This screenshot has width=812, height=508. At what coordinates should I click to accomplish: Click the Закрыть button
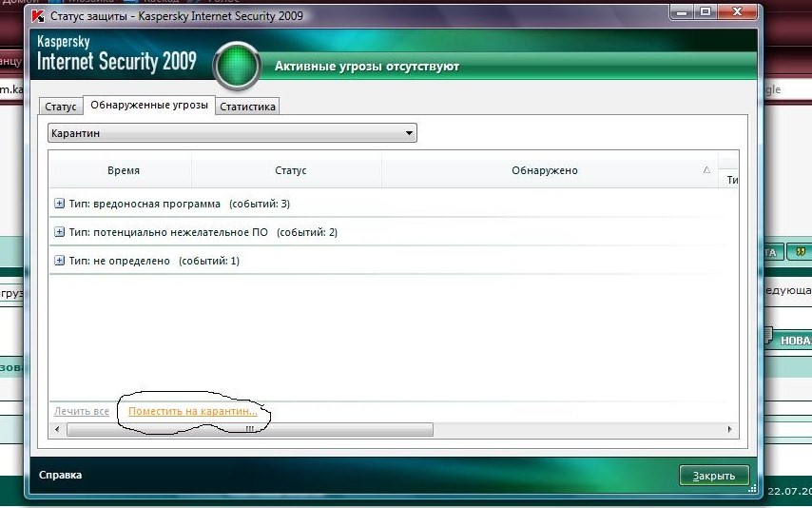coord(714,476)
